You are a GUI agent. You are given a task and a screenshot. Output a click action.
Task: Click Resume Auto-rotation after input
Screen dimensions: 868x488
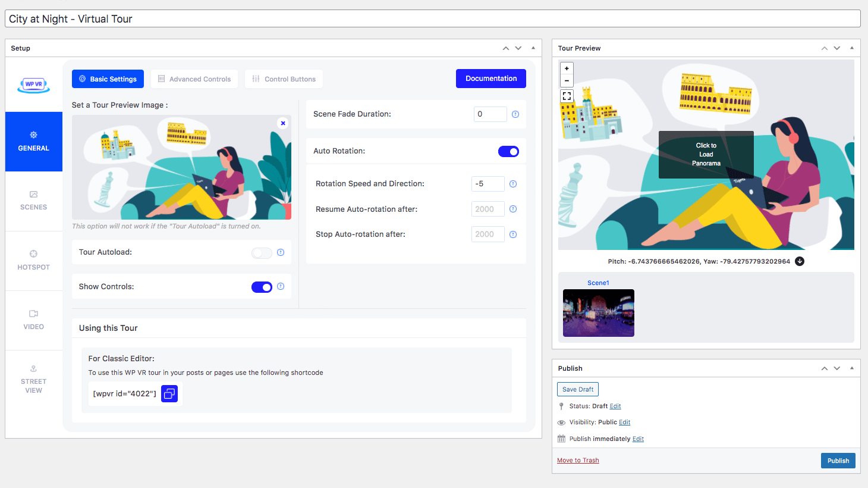[488, 209]
